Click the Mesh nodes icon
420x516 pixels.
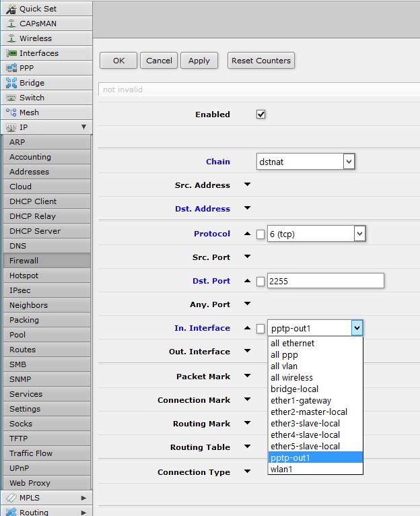click(11, 112)
